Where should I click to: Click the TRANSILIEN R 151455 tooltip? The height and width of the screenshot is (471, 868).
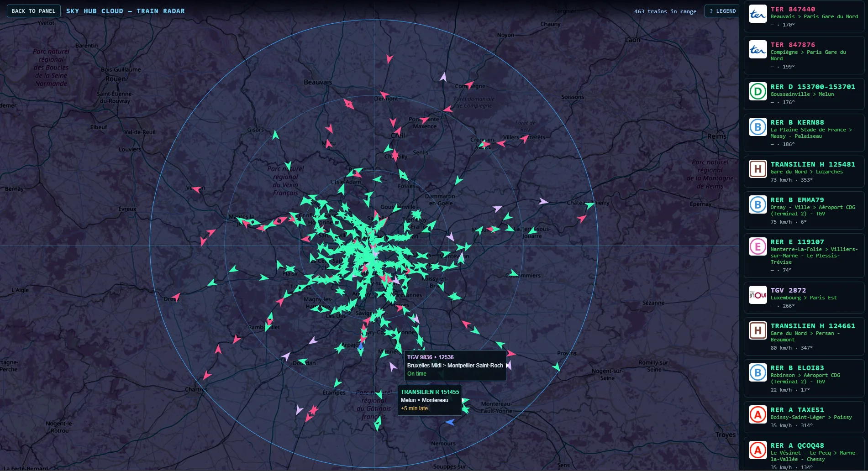tap(430, 400)
